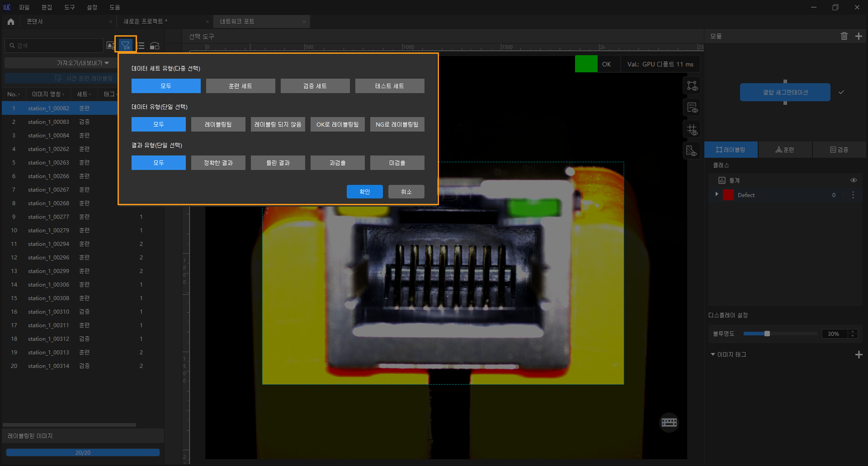Click the 검색 search field
Screen dimensions: 868x466
(x=54, y=46)
